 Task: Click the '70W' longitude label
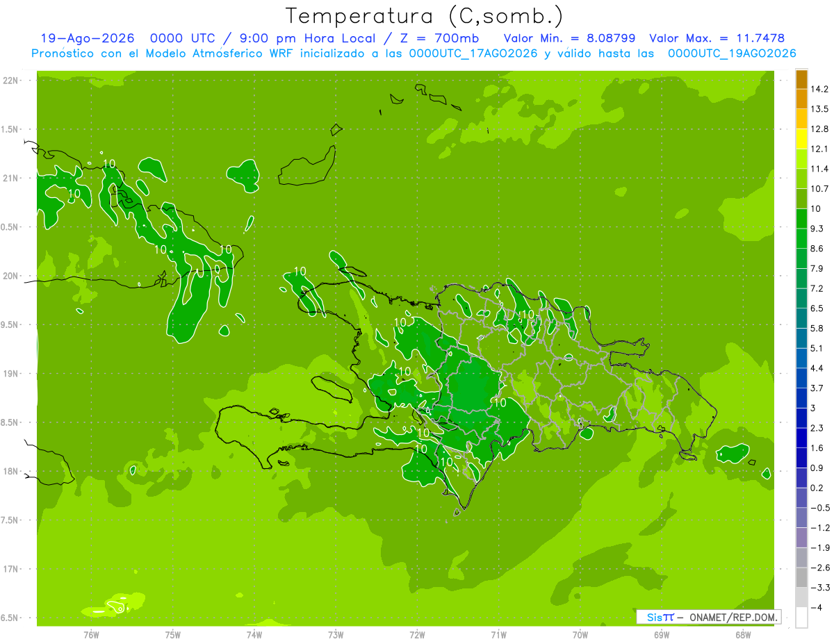[580, 634]
